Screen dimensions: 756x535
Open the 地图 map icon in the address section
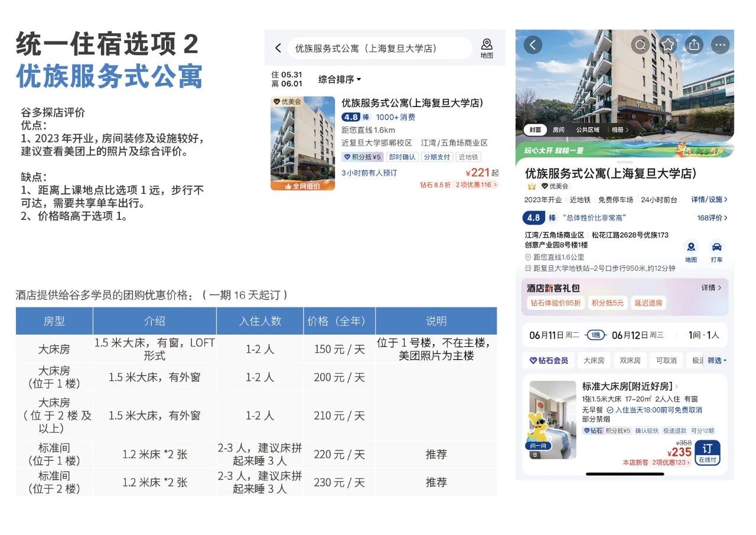[x=691, y=251]
